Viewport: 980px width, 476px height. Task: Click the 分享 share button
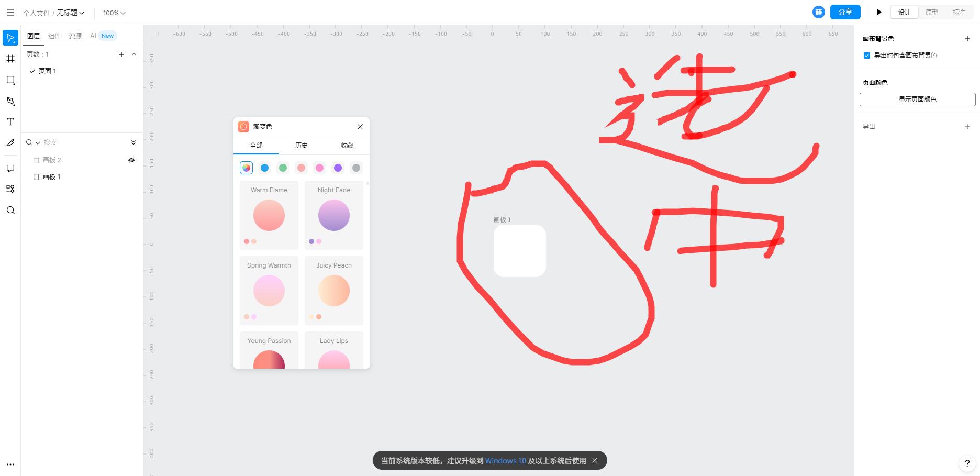tap(845, 12)
